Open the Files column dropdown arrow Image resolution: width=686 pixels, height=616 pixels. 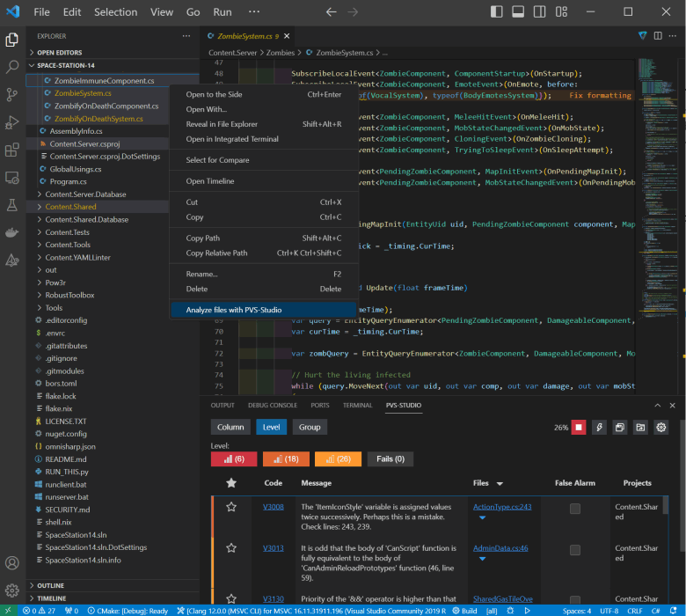click(500, 483)
